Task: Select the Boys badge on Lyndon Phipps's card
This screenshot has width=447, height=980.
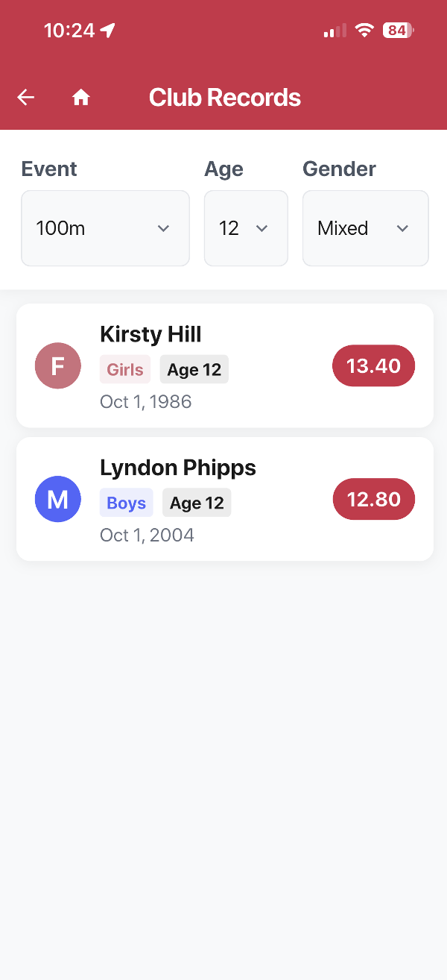Action: [x=126, y=503]
